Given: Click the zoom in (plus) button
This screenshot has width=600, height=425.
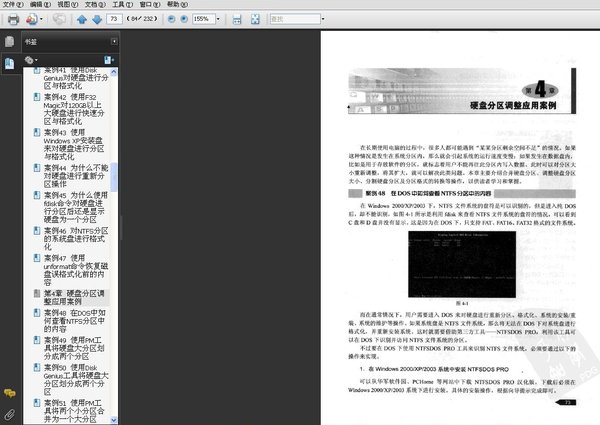Looking at the screenshot, I should pyautogui.click(x=184, y=19).
